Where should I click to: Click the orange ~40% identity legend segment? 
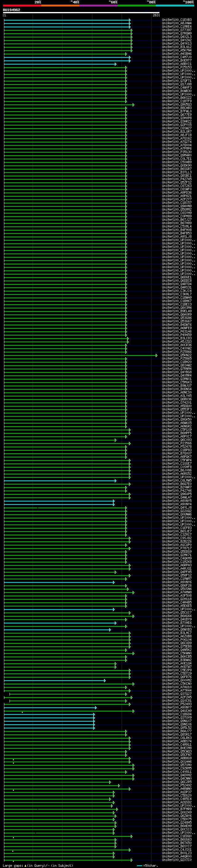[x=60, y=6]
